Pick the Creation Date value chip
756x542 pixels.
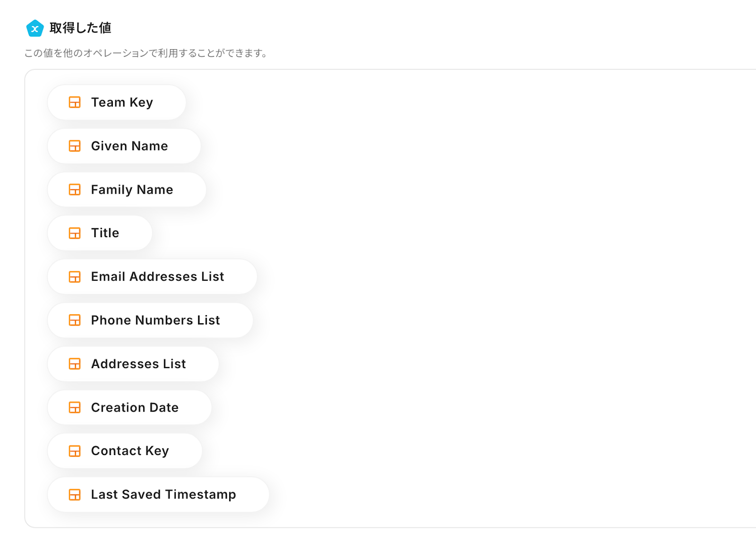[135, 407]
